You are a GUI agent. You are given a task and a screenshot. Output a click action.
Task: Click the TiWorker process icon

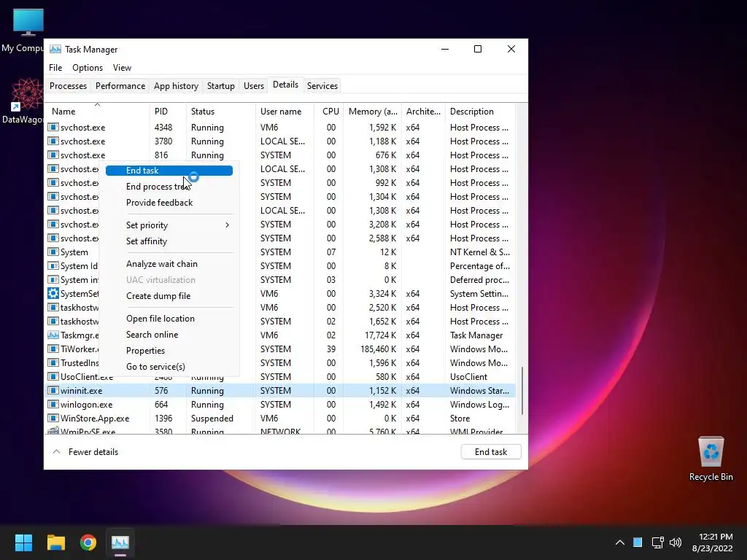coord(53,349)
